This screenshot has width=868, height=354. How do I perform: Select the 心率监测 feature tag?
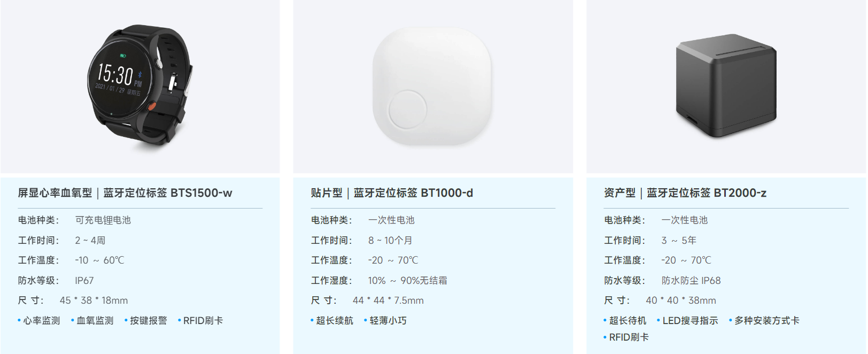(x=39, y=321)
